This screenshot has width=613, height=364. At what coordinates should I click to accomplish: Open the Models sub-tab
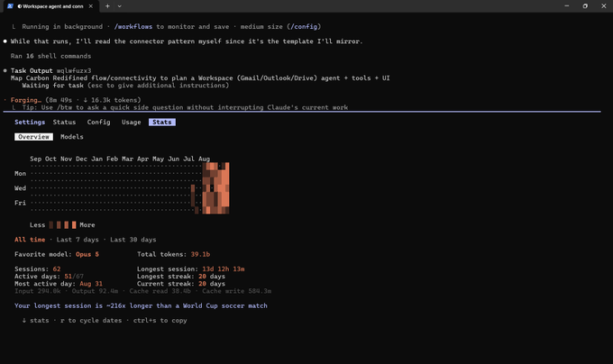(x=72, y=137)
